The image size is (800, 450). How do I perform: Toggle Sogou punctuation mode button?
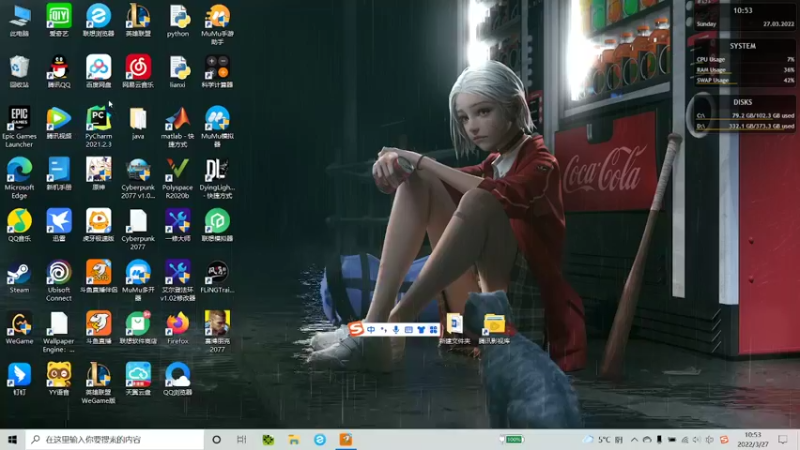pos(384,330)
